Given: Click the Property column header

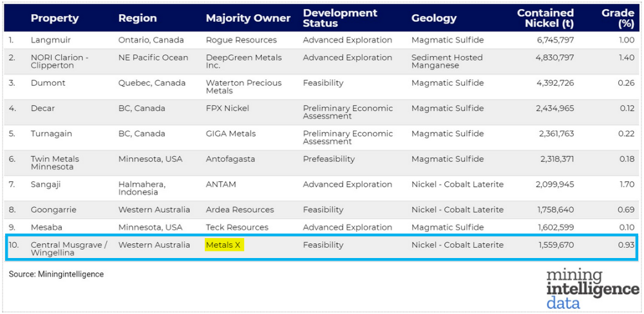Looking at the screenshot, I should [54, 19].
